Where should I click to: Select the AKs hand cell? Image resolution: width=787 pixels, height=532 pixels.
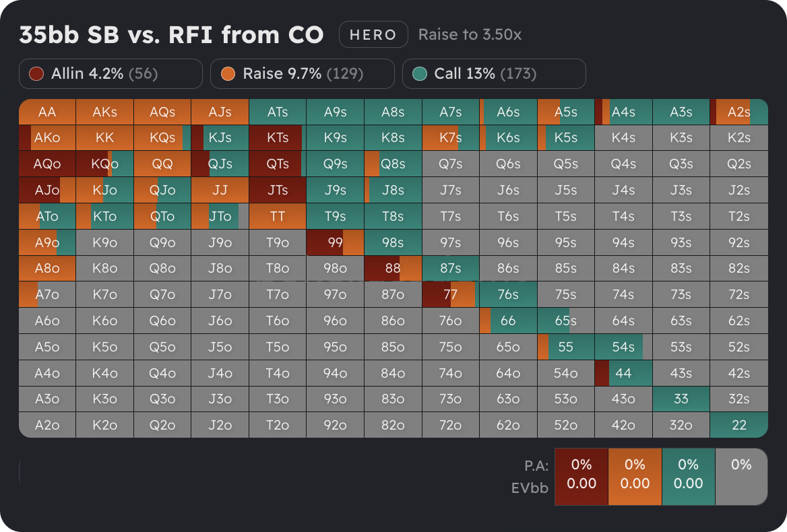(x=104, y=112)
